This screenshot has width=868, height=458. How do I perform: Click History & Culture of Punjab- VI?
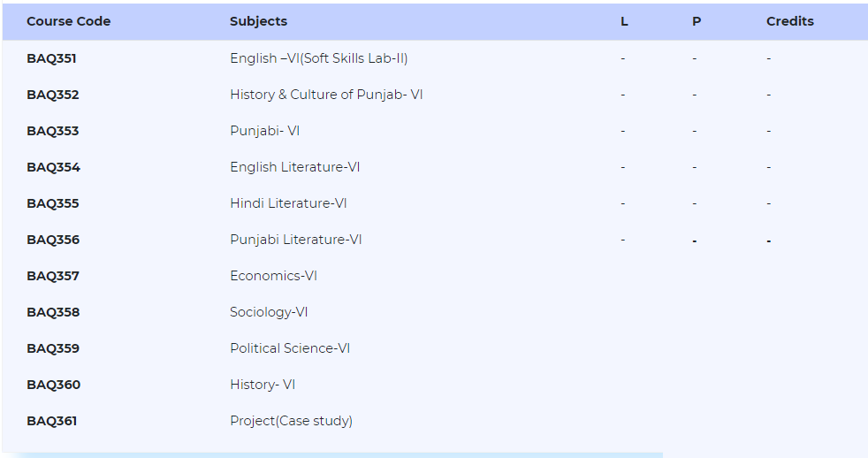coord(326,95)
